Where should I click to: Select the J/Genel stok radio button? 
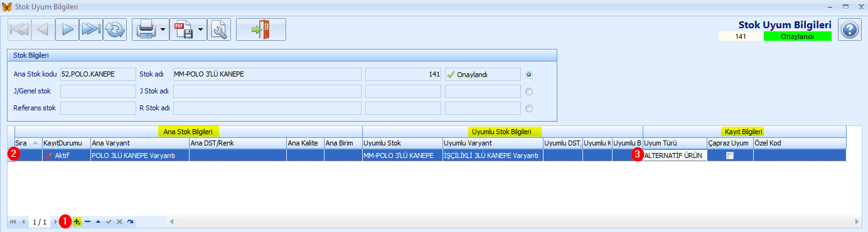click(529, 91)
